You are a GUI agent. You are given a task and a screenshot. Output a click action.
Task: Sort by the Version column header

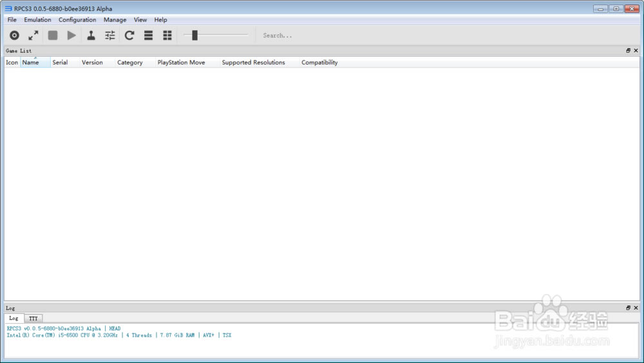pyautogui.click(x=97, y=63)
